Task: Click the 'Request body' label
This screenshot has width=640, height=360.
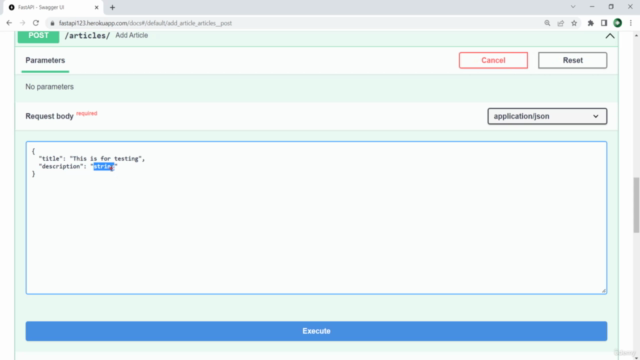Action: click(49, 116)
